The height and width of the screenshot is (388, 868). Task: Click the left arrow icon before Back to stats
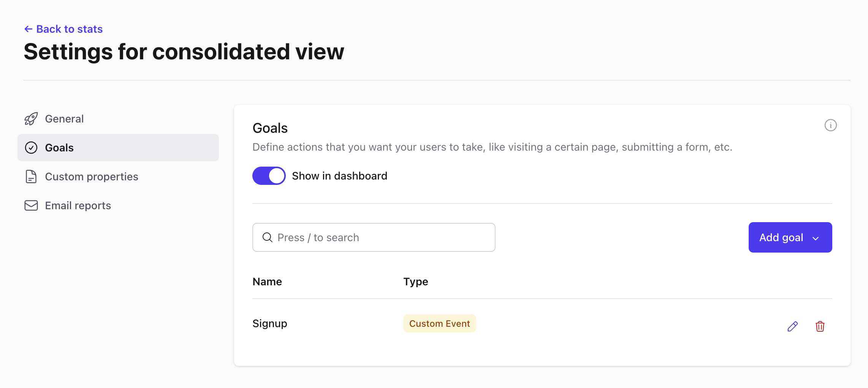[x=29, y=29]
